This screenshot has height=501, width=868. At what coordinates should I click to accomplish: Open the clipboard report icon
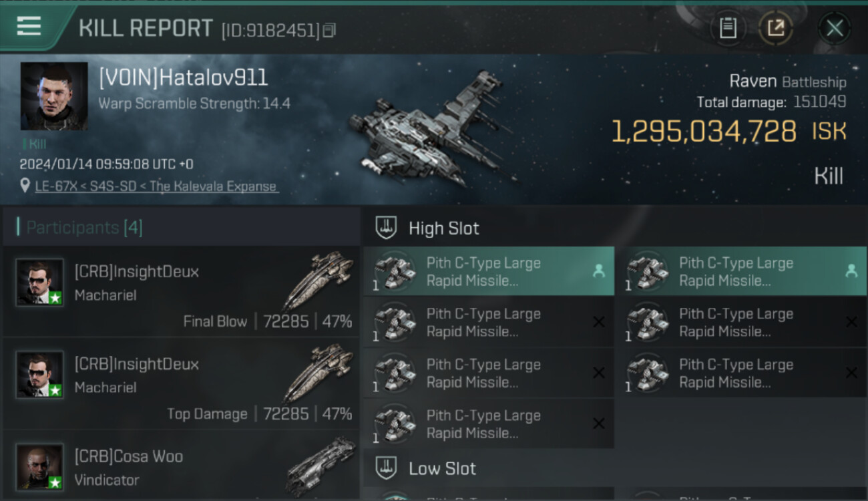(728, 28)
